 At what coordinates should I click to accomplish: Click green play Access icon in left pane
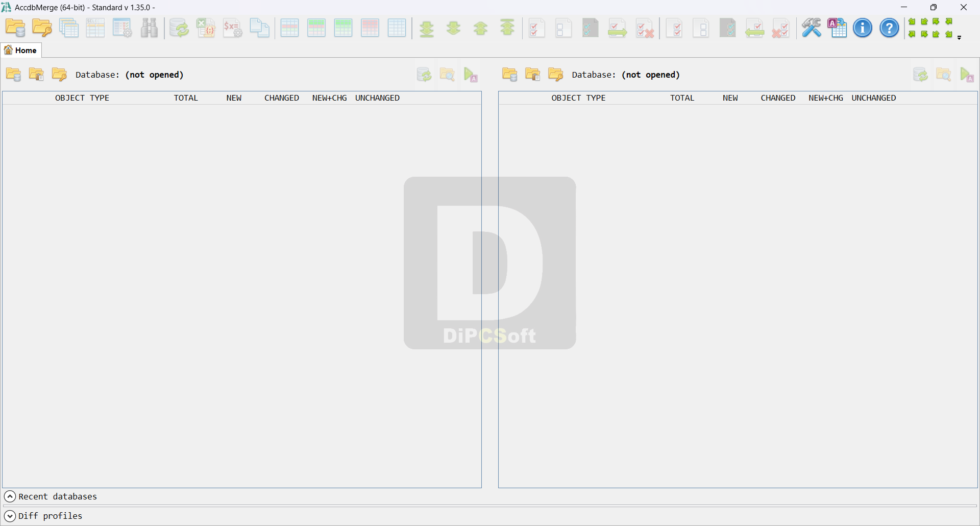[x=471, y=75]
